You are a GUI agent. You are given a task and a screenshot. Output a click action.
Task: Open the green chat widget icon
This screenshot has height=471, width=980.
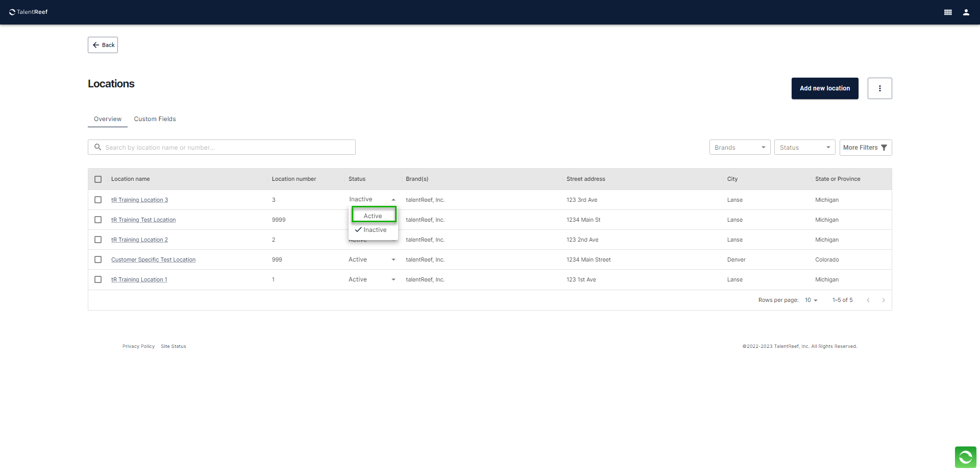[x=965, y=457]
